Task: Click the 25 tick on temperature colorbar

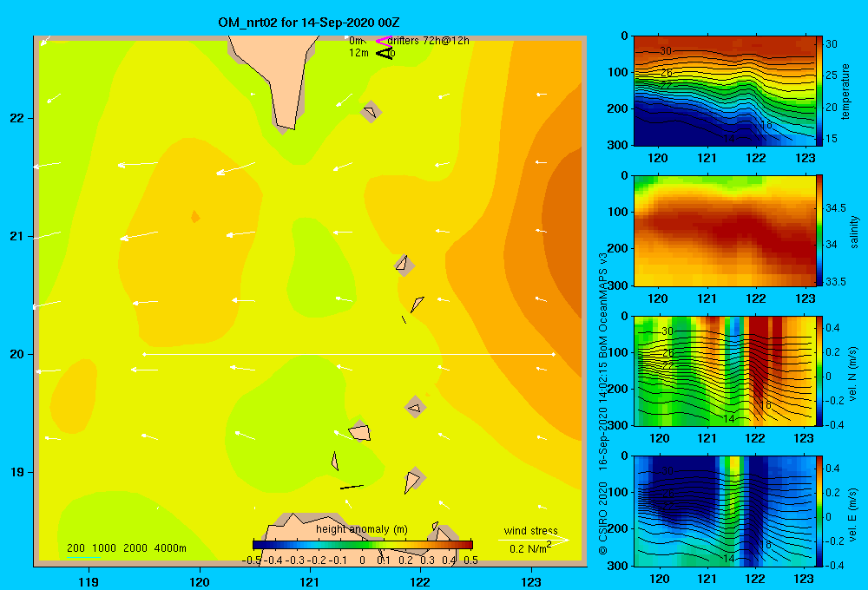Action: point(832,75)
